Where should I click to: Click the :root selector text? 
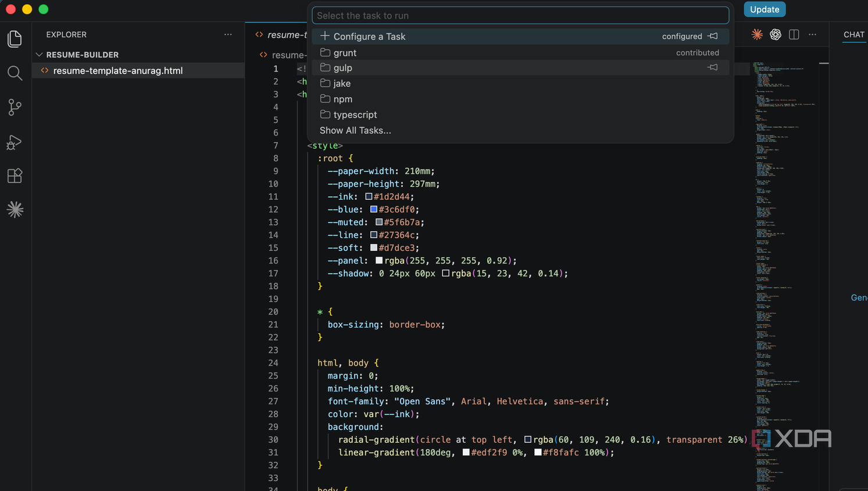tap(330, 158)
